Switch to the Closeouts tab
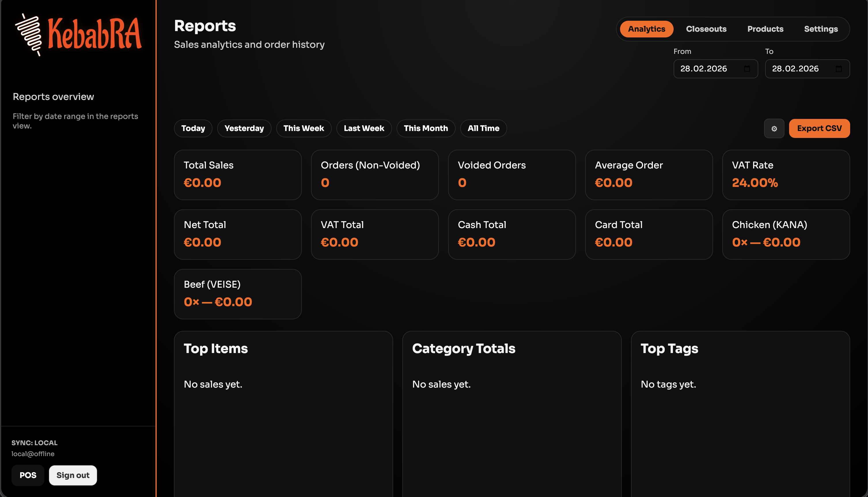Screen dimensions: 868x497 pyautogui.click(x=706, y=29)
